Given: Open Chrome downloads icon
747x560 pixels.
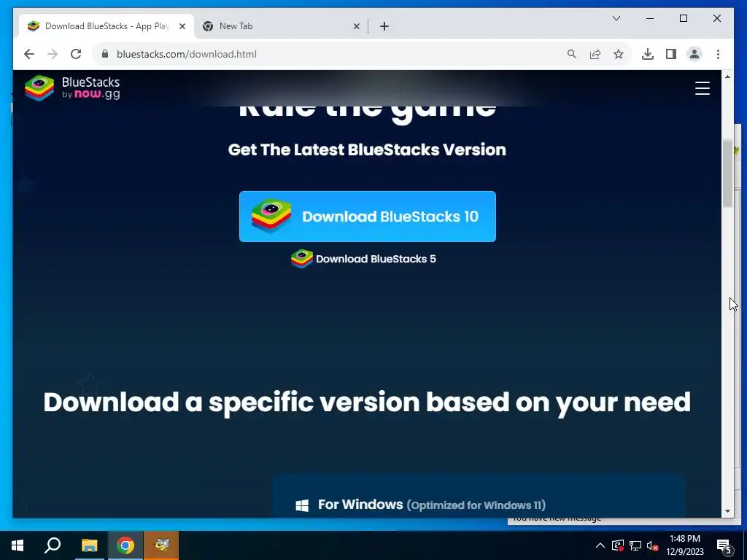Looking at the screenshot, I should click(x=648, y=54).
